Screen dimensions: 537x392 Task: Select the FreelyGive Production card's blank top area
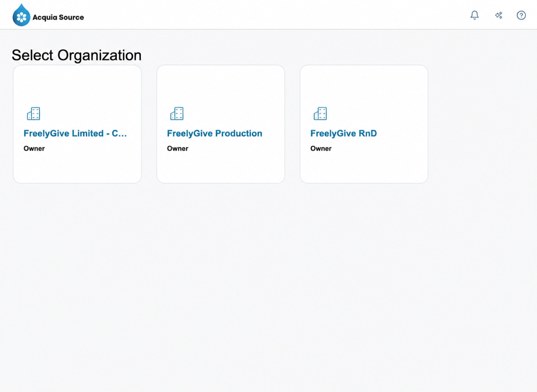221,85
